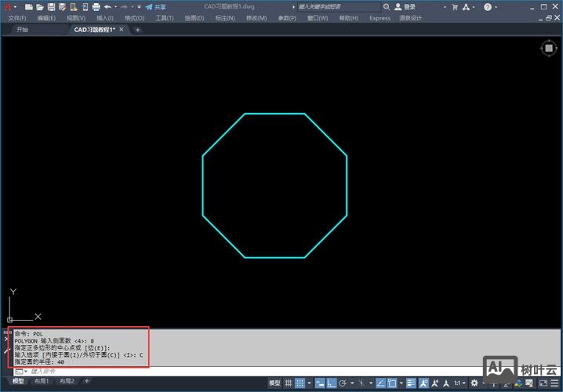
Task: Switch to the 开始 Start tab
Action: (x=22, y=30)
